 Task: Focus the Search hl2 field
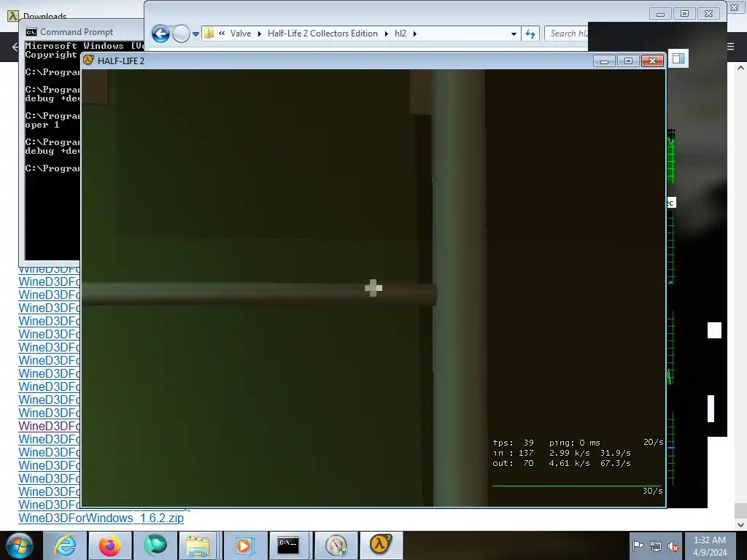(x=567, y=34)
